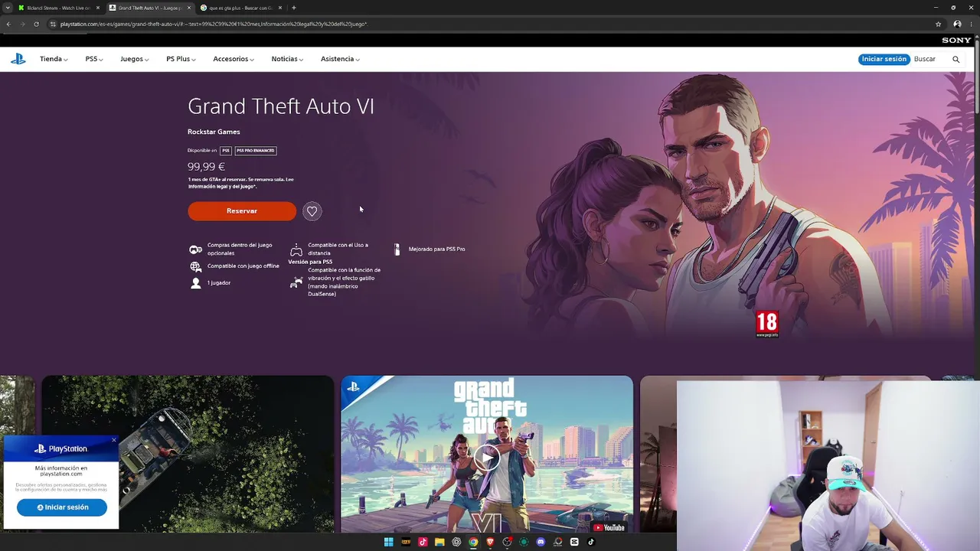This screenshot has height=551, width=980.
Task: Click the DualSense vibration controller icon
Action: click(296, 282)
